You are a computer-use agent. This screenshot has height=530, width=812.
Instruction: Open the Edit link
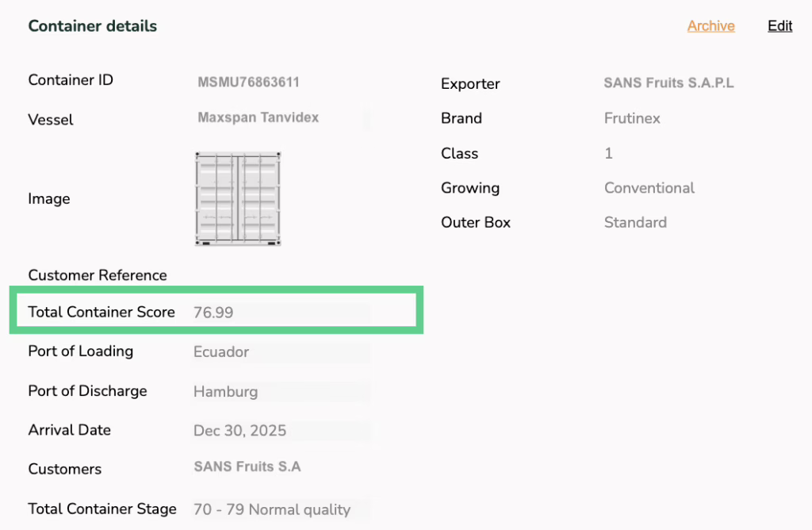tap(779, 26)
